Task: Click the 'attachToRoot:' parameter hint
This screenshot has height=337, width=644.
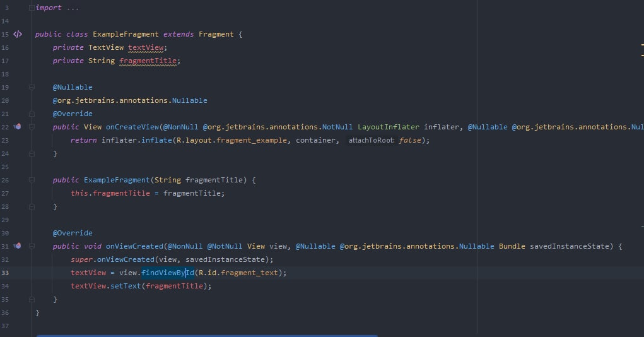Action: click(372, 140)
